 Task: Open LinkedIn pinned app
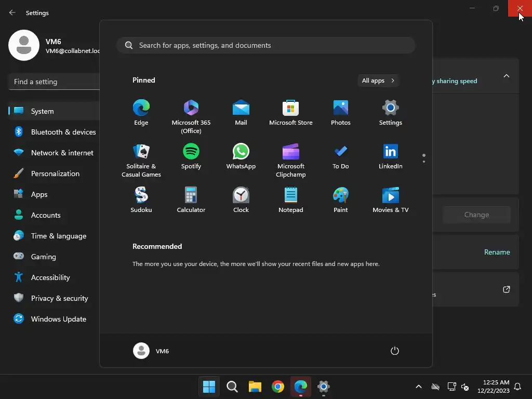(391, 156)
